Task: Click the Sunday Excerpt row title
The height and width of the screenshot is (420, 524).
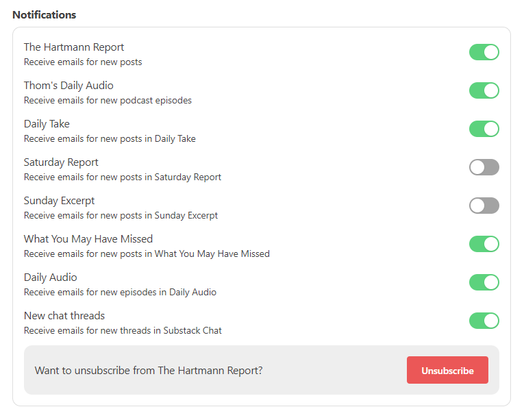Action: pos(59,201)
